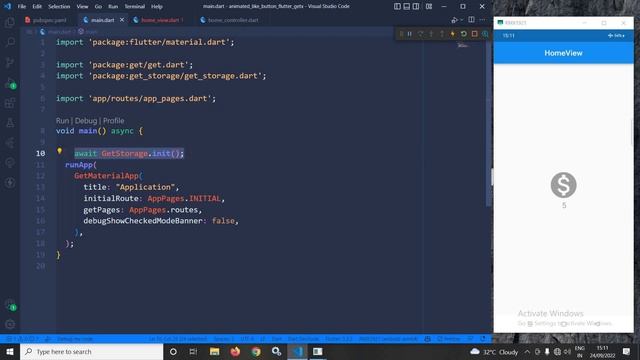Open the Accounts icon in activity bar
This screenshot has width=640, height=360.
10,304
